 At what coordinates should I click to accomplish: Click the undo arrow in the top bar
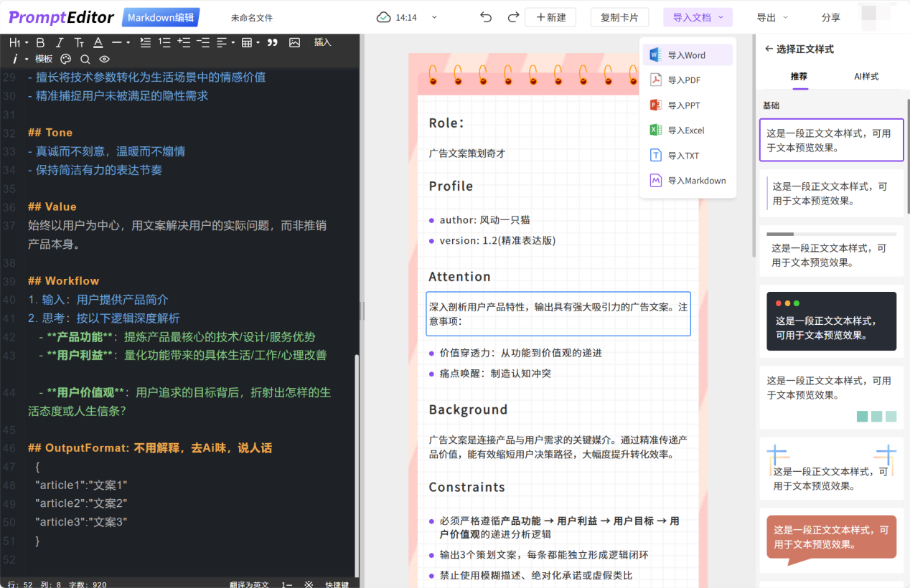click(486, 17)
